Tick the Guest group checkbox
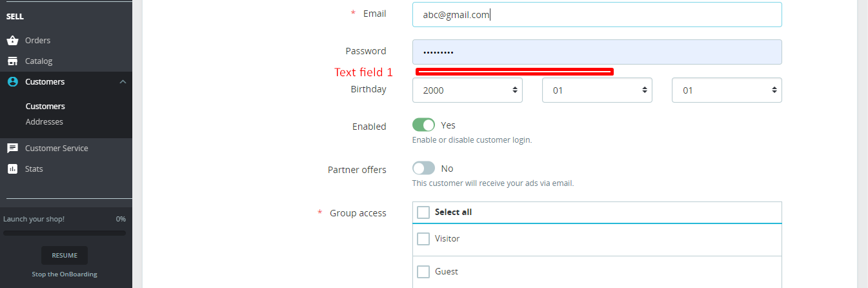Image resolution: width=868 pixels, height=288 pixels. 423,272
